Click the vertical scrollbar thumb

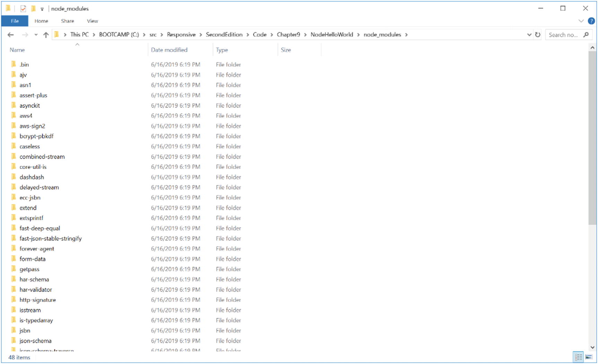coord(592,138)
